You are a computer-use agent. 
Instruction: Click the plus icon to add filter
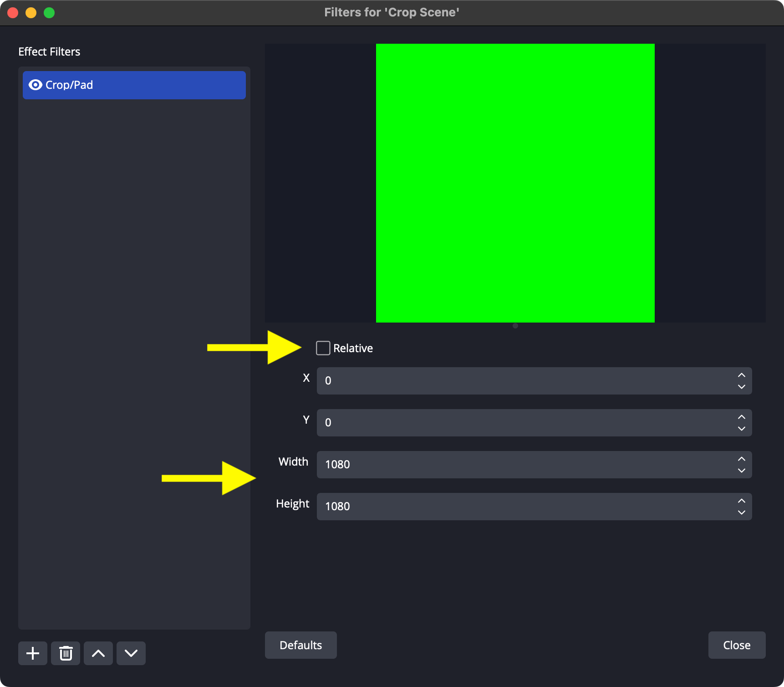(33, 653)
